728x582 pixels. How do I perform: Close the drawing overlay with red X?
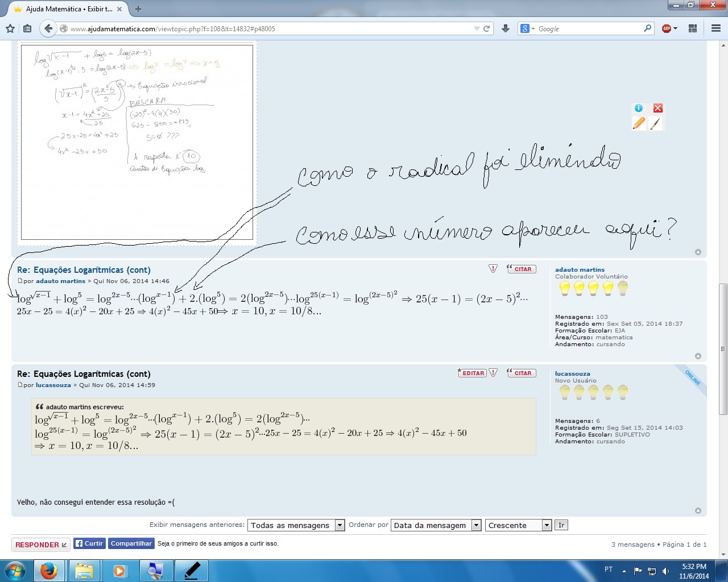[x=658, y=108]
